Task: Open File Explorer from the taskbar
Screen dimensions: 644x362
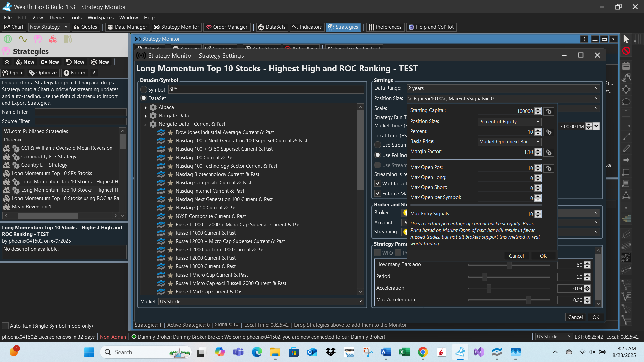Action: (275, 352)
